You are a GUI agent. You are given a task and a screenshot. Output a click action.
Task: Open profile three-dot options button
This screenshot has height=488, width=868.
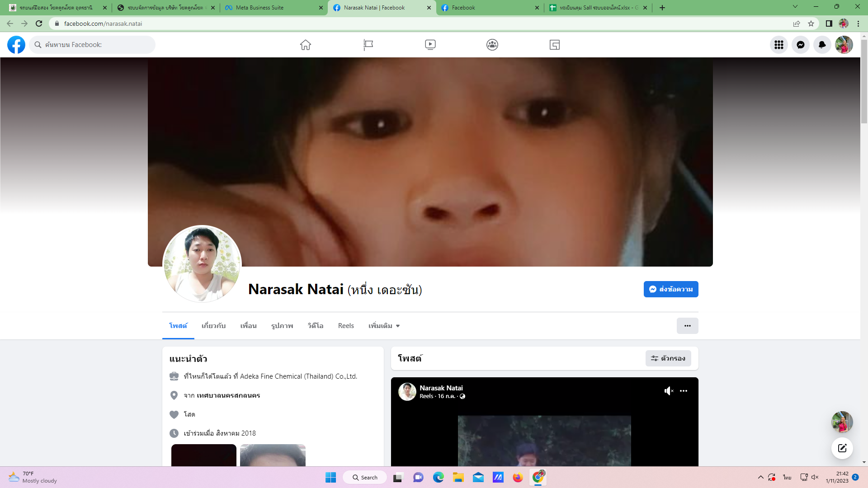(x=687, y=326)
